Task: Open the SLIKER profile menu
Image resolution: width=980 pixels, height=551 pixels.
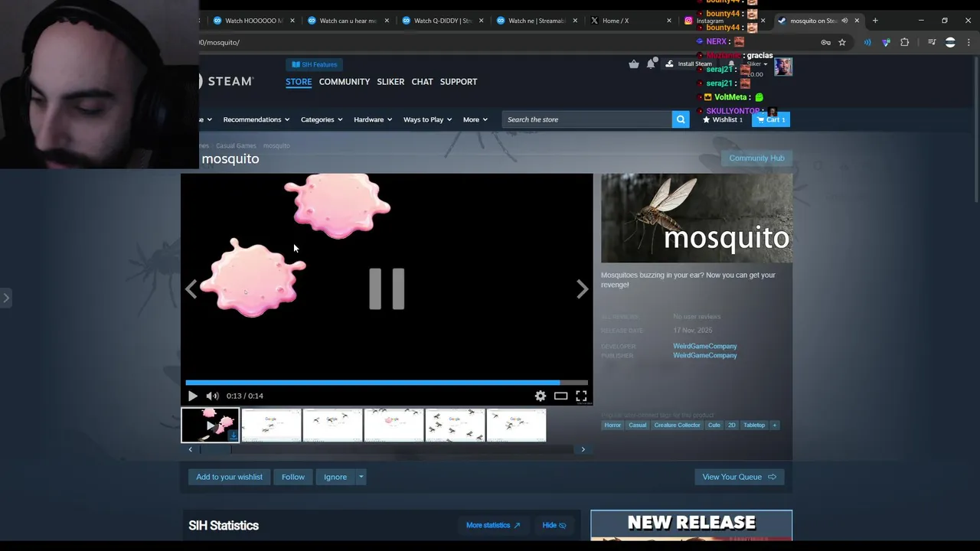Action: [390, 81]
